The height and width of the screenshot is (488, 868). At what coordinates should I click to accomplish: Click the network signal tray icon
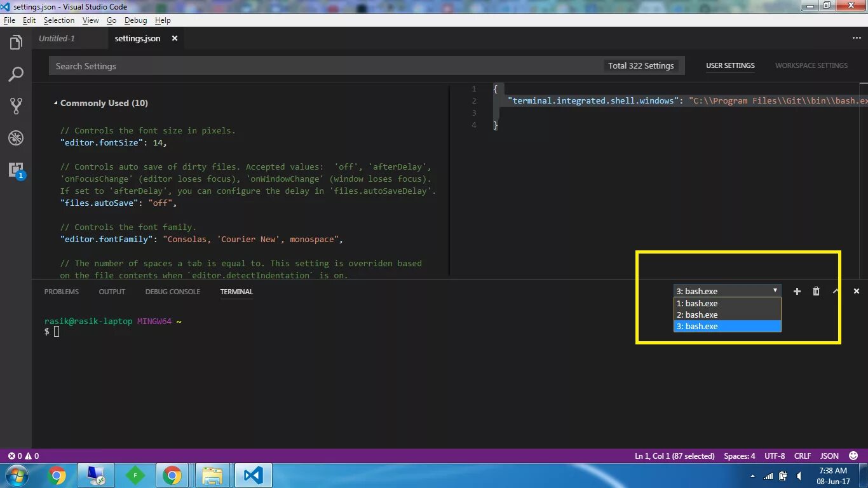pyautogui.click(x=769, y=476)
